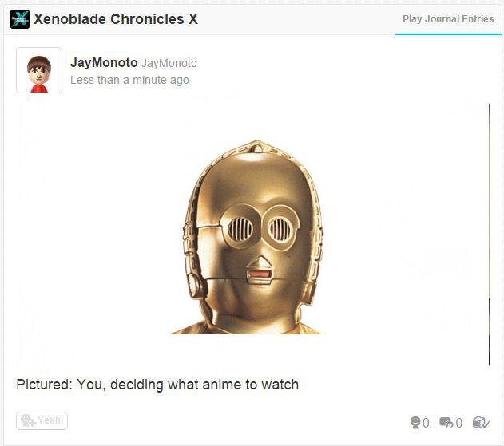Click the teal underline beneath Play Journal tab
The width and height of the screenshot is (504, 446).
(448, 34)
